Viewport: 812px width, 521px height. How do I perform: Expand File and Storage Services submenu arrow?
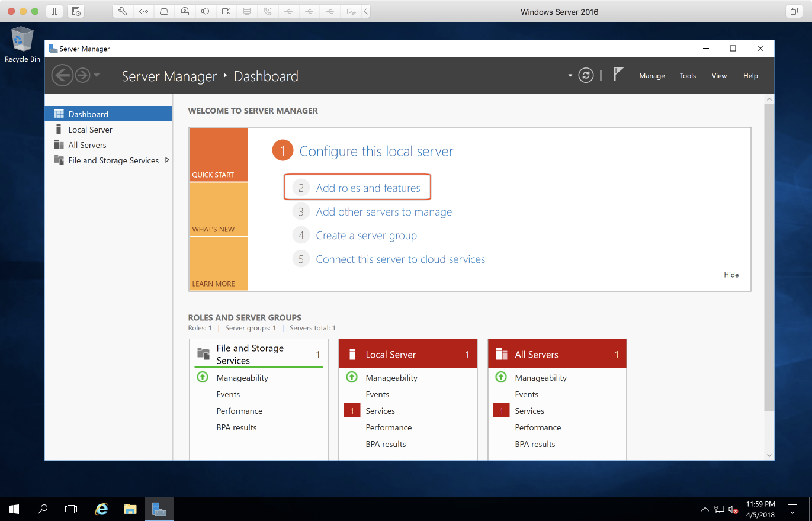click(167, 160)
